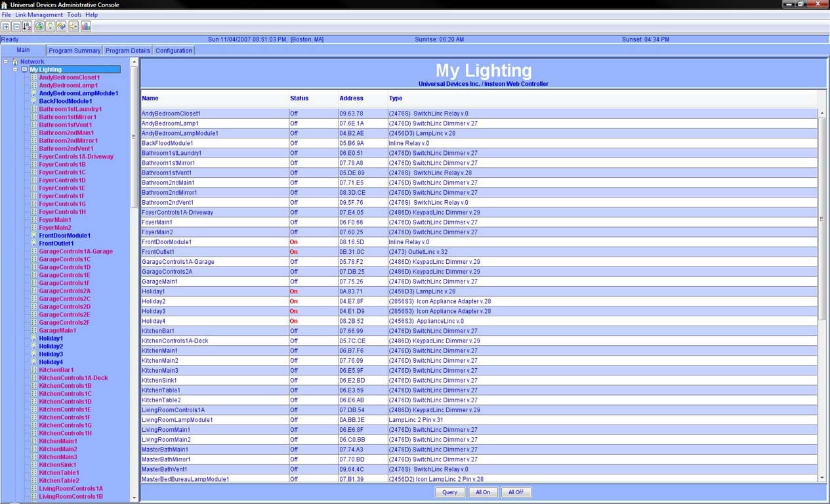Click the yellow arrow toolbar icon
This screenshot has width=830, height=504.
pos(73,26)
